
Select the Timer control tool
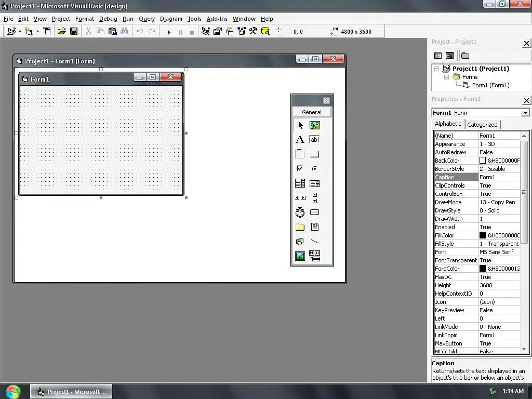(300, 212)
